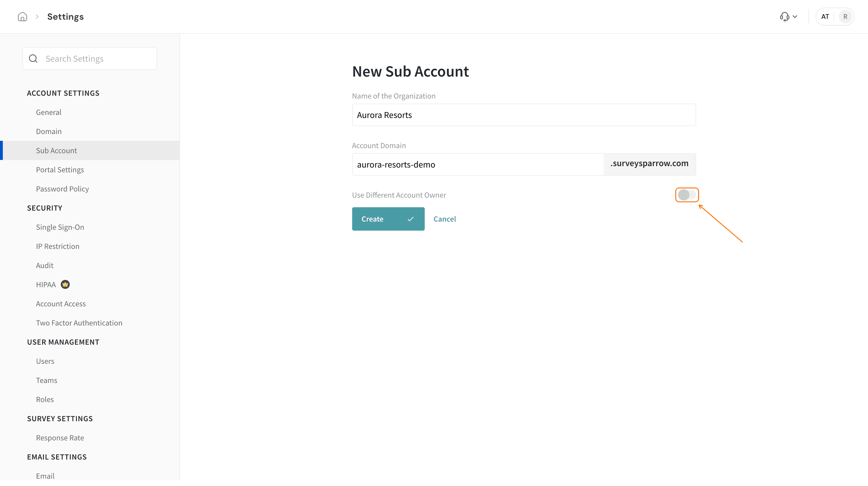Click the Name of the Organization field

tap(524, 115)
